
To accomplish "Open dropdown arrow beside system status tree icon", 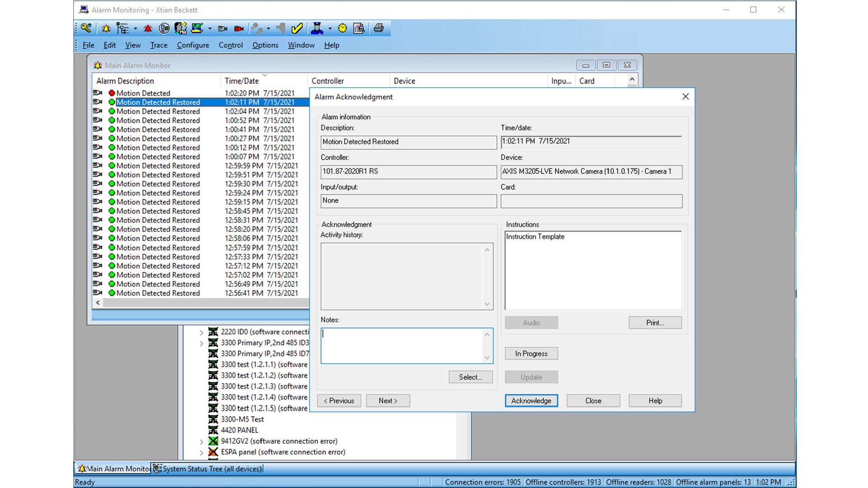I will pyautogui.click(x=135, y=28).
